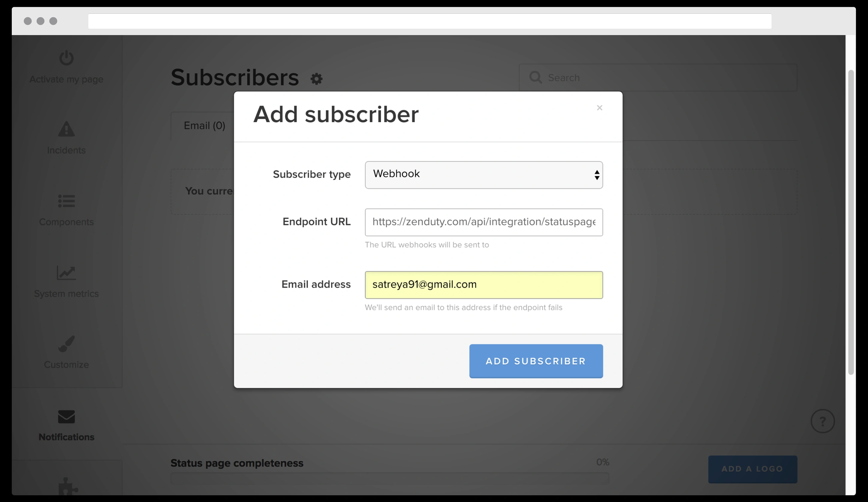Open Incidents via warning triangle icon
The width and height of the screenshot is (868, 502).
(x=66, y=129)
